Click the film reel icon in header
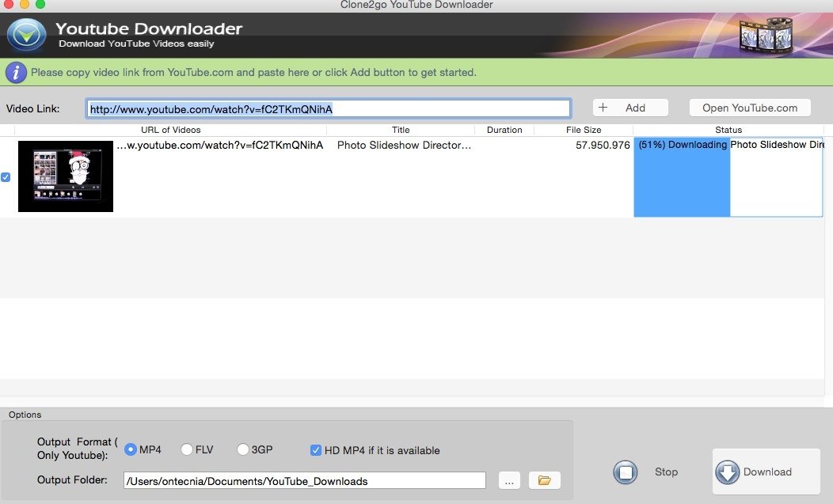 [766, 36]
